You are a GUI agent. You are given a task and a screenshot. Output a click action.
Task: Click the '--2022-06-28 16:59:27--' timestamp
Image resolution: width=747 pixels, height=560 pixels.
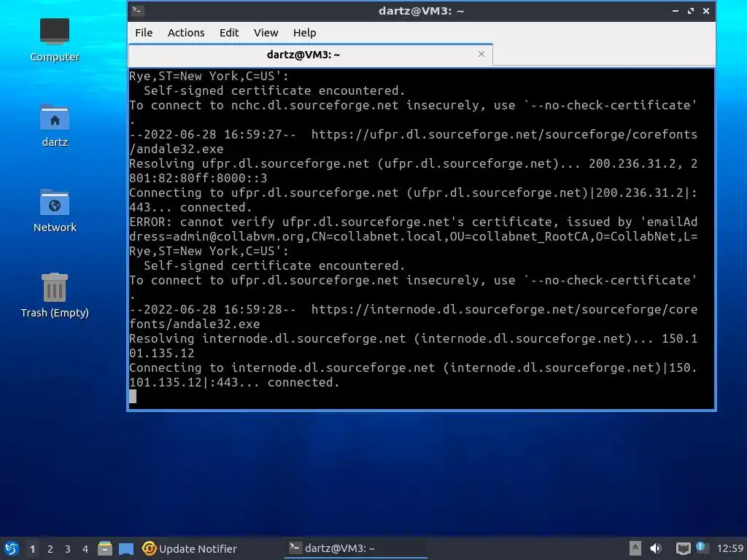coord(212,134)
